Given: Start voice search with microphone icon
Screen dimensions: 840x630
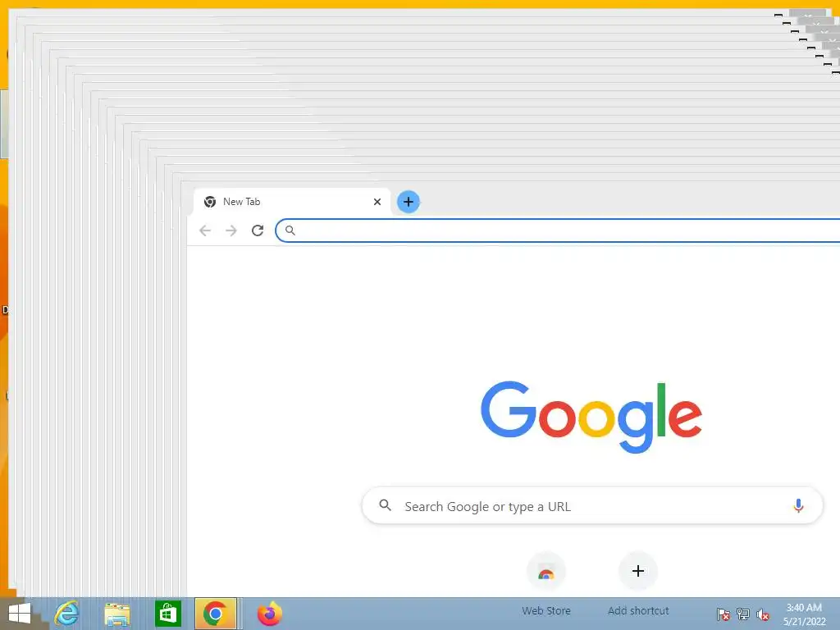Looking at the screenshot, I should point(798,505).
